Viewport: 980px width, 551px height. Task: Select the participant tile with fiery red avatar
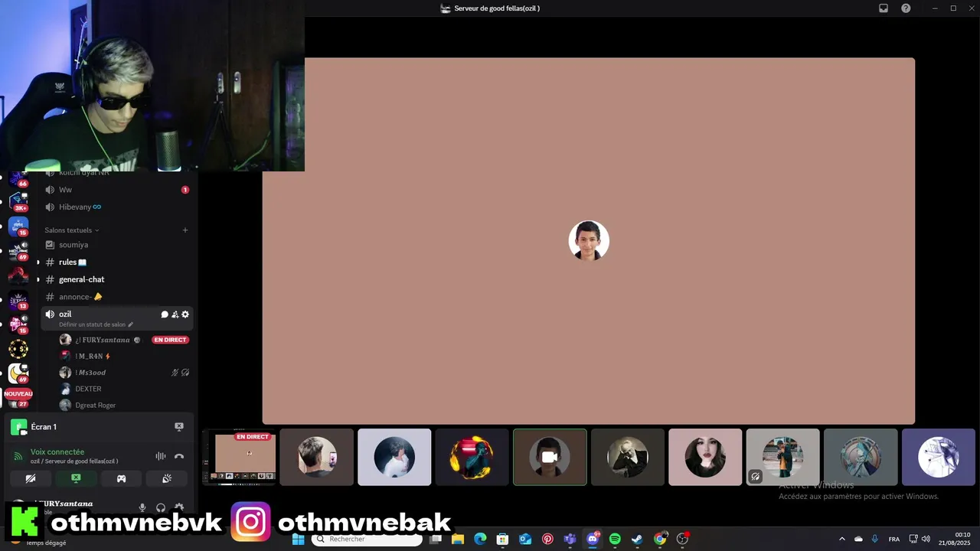pos(472,457)
